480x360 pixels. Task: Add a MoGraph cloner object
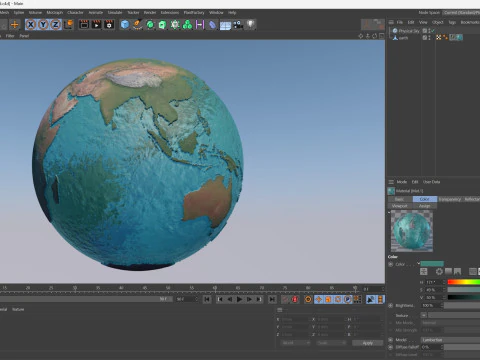(187, 25)
